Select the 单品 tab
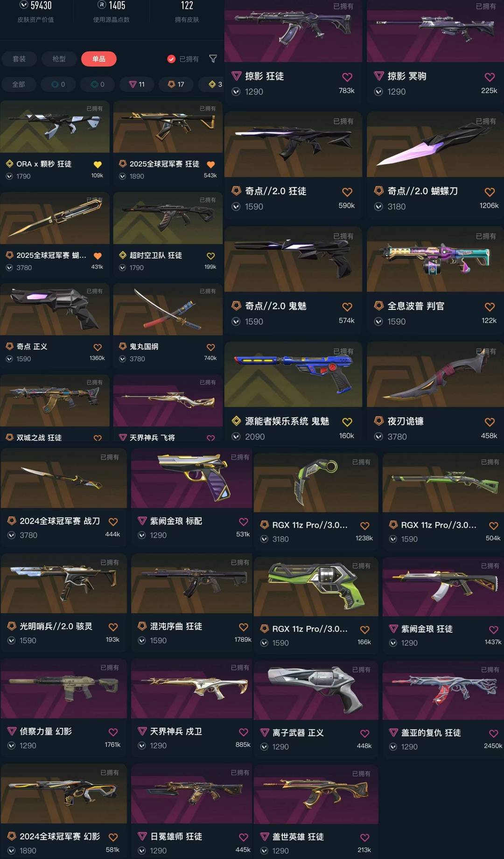The width and height of the screenshot is (504, 859). click(x=99, y=59)
